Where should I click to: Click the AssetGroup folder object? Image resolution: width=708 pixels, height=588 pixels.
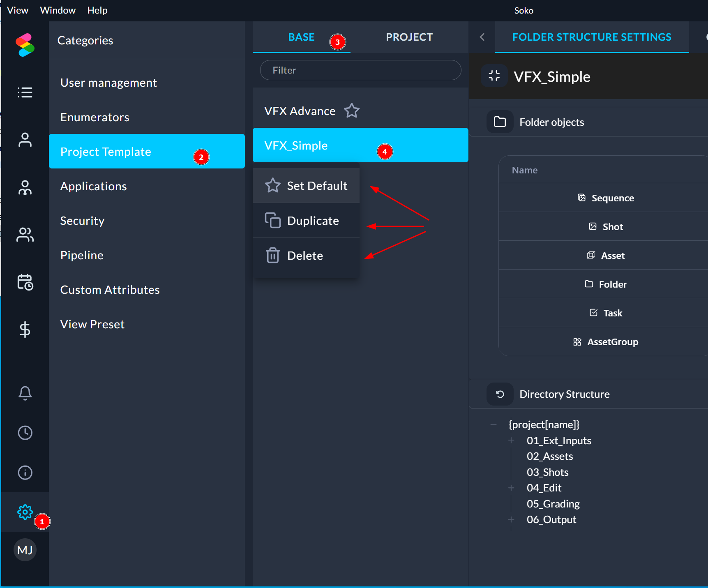click(x=603, y=341)
